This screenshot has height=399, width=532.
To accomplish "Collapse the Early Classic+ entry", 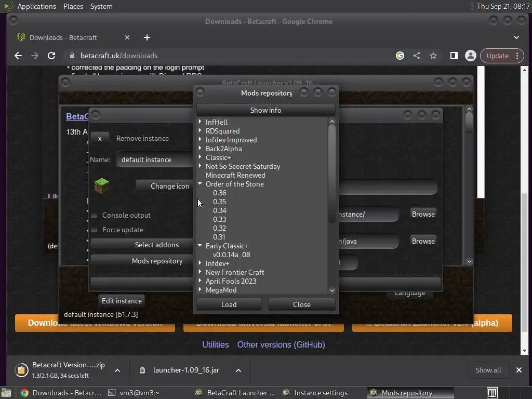I will (200, 245).
